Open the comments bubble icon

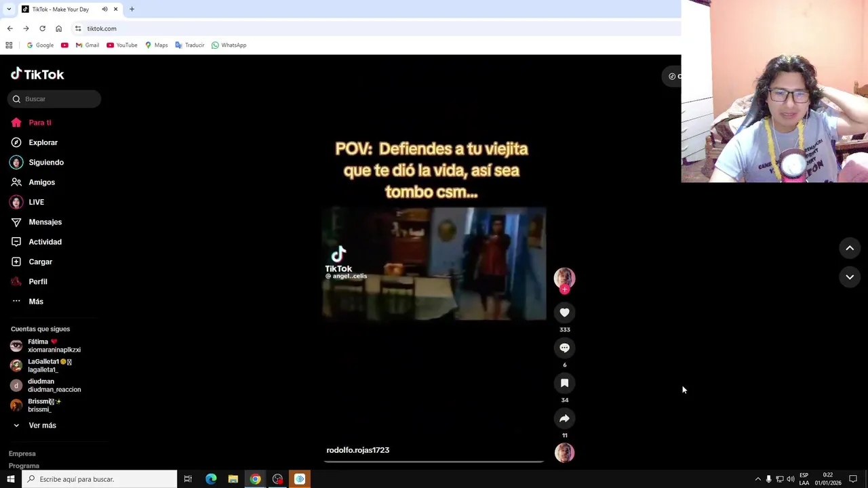[x=564, y=348]
